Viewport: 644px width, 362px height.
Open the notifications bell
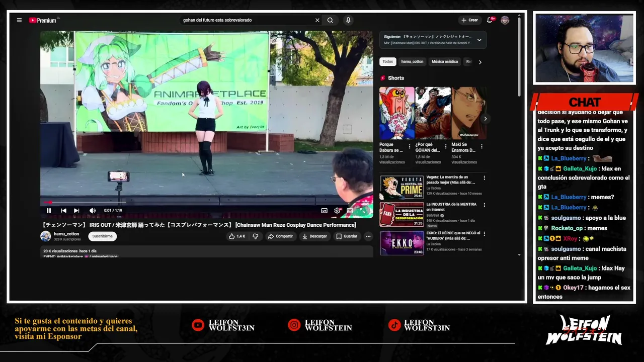(x=490, y=20)
